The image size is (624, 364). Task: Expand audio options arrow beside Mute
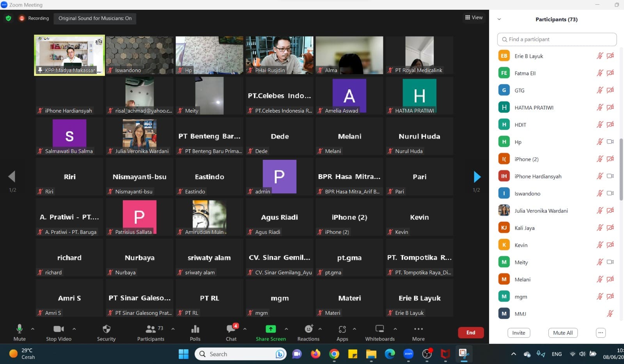tap(33, 329)
